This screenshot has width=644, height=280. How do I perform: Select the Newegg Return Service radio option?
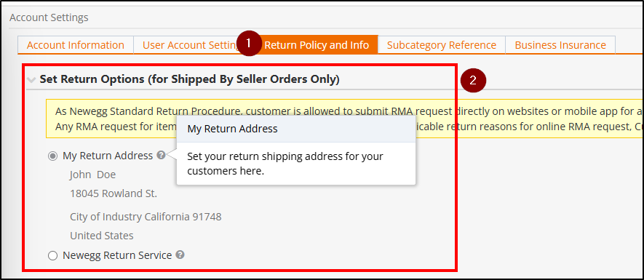click(52, 256)
